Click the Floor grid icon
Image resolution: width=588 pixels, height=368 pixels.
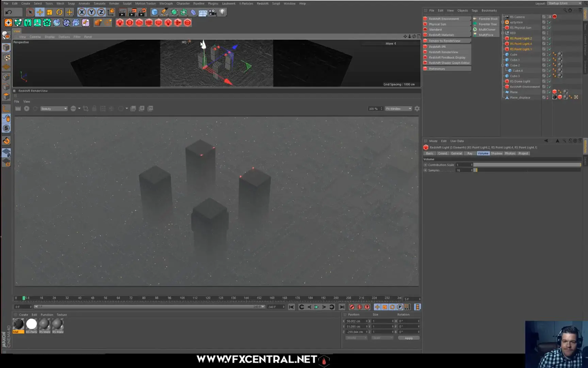203,12
